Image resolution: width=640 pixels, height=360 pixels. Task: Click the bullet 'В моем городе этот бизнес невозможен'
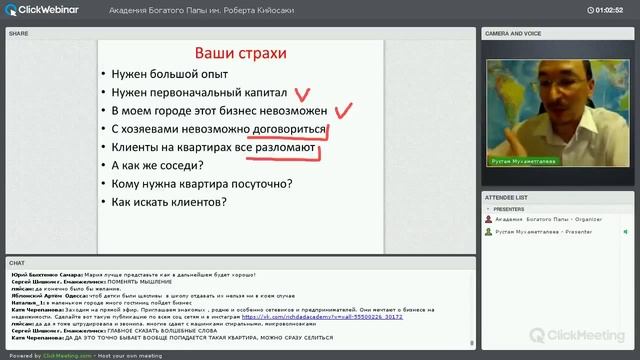(x=219, y=111)
